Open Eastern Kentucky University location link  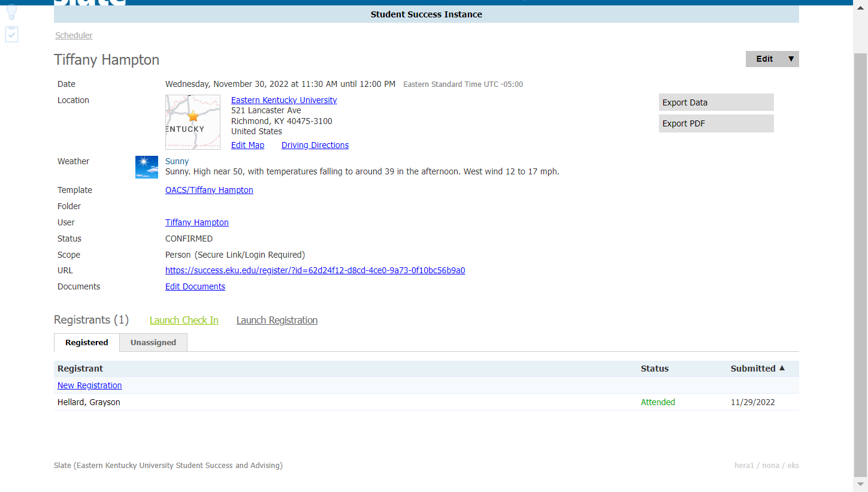(284, 100)
